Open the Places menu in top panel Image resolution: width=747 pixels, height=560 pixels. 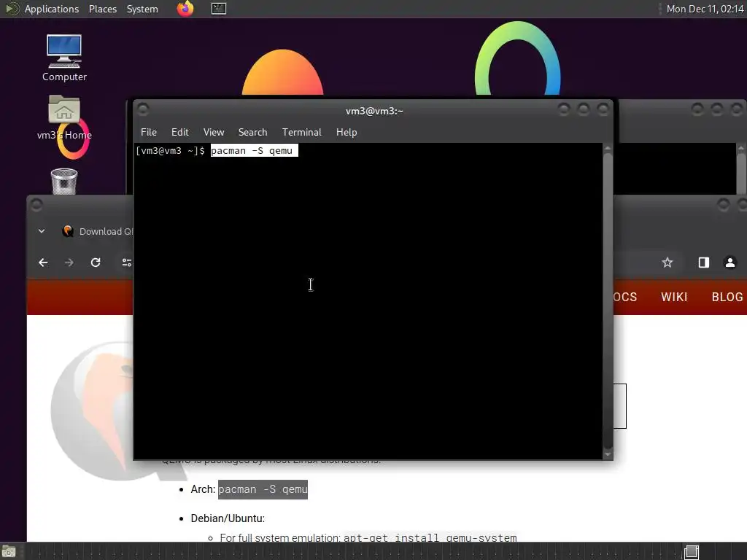(102, 9)
